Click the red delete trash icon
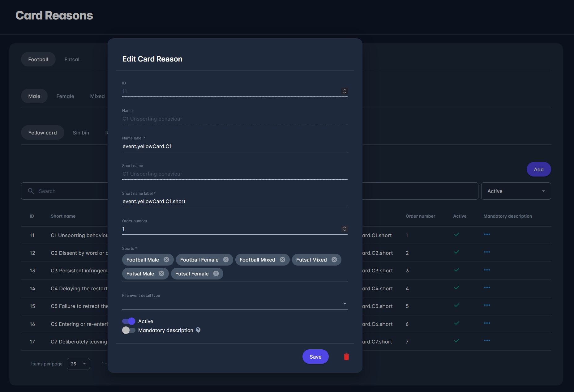The image size is (574, 392). pyautogui.click(x=346, y=357)
